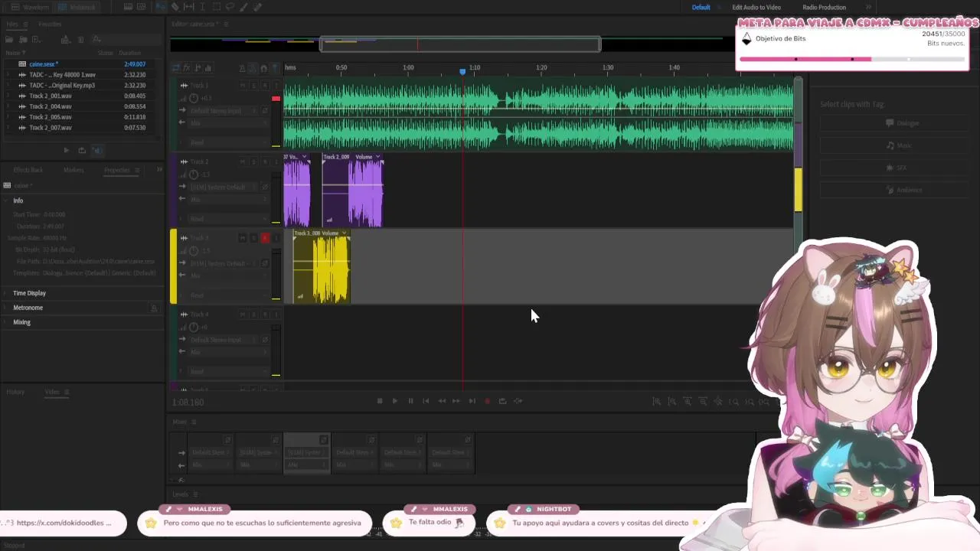980x551 pixels.
Task: Switch to the Effects Rack tab
Action: (x=28, y=170)
